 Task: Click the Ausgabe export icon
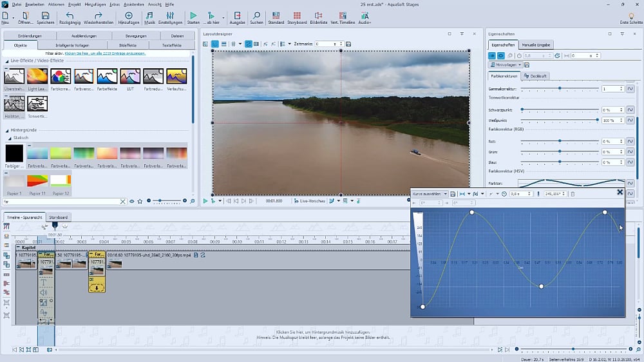point(237,15)
